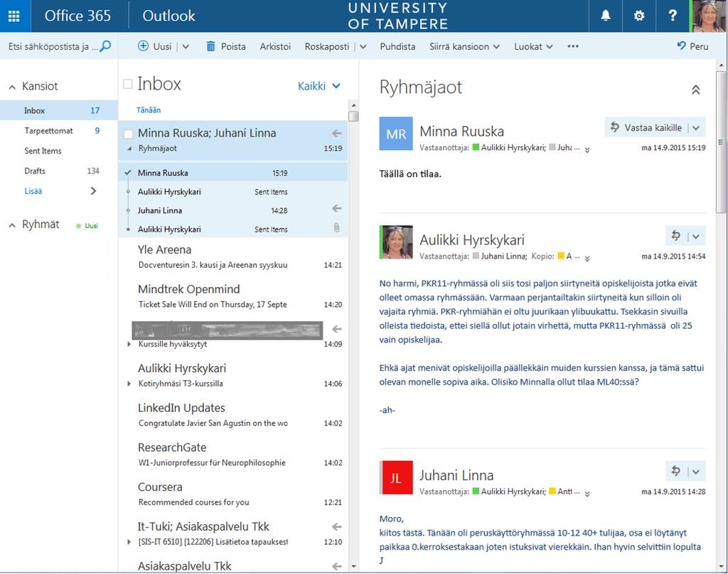Open the account profile photo menu
This screenshot has width=728, height=574.
tap(709, 16)
